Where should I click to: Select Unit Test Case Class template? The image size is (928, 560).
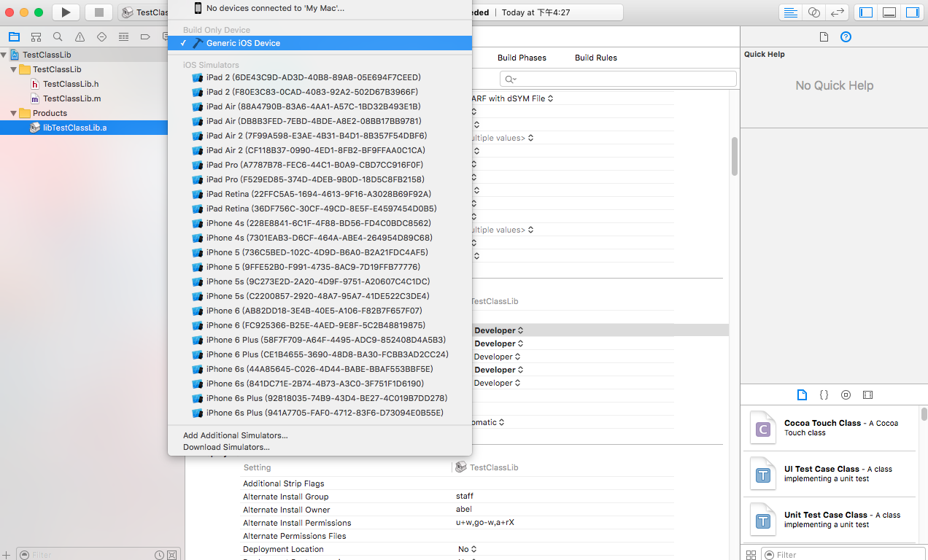(830, 521)
